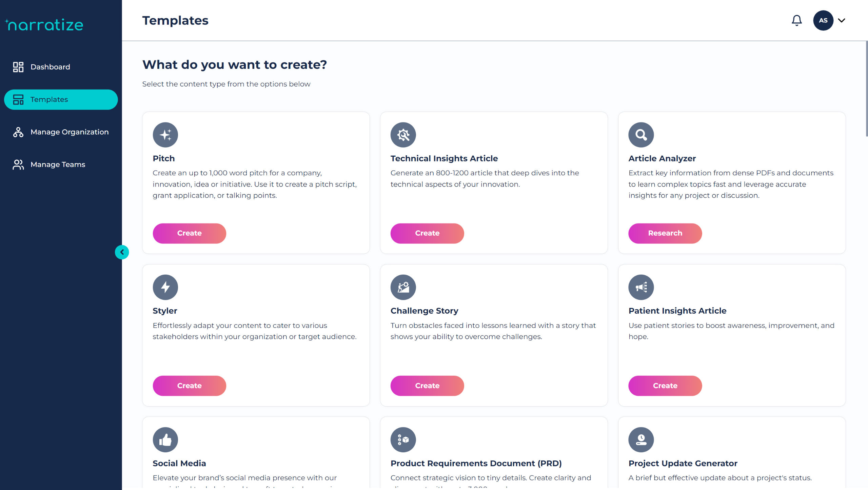Click the Patient Insights megaphone icon
Image resolution: width=868 pixels, height=490 pixels.
point(641,287)
